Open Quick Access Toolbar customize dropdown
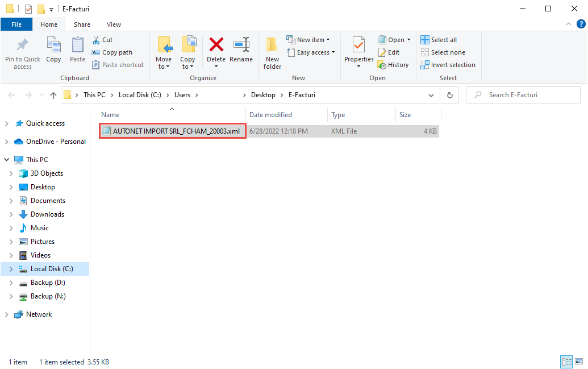 51,10
